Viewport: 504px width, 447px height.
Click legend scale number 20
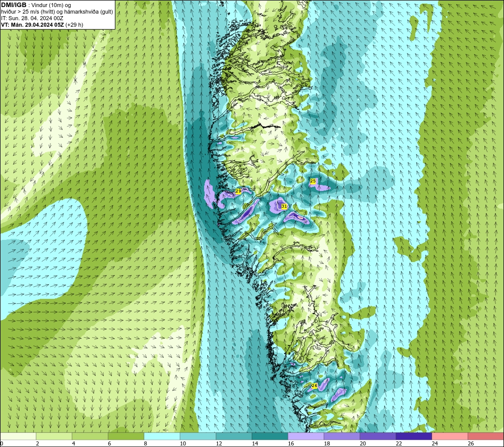pyautogui.click(x=363, y=443)
